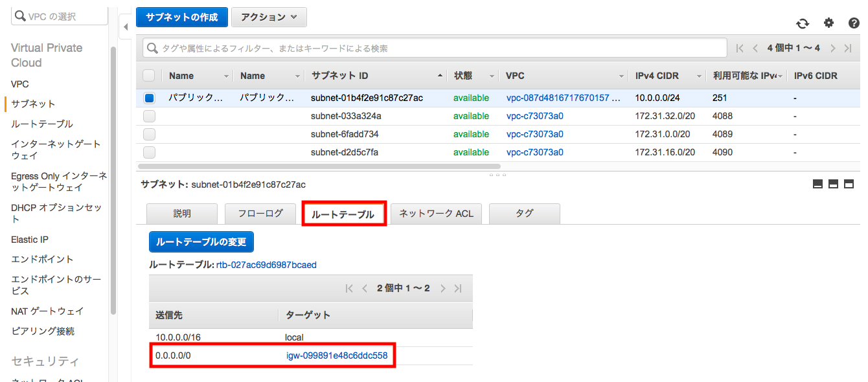Open the vpc-087d4816717670157 link
The image size is (868, 382).
pyautogui.click(x=563, y=98)
